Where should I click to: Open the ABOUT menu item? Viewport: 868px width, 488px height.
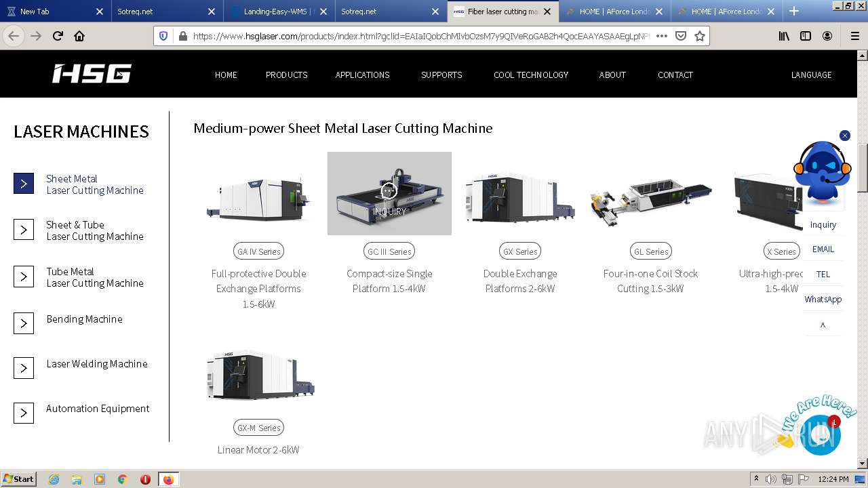click(612, 75)
